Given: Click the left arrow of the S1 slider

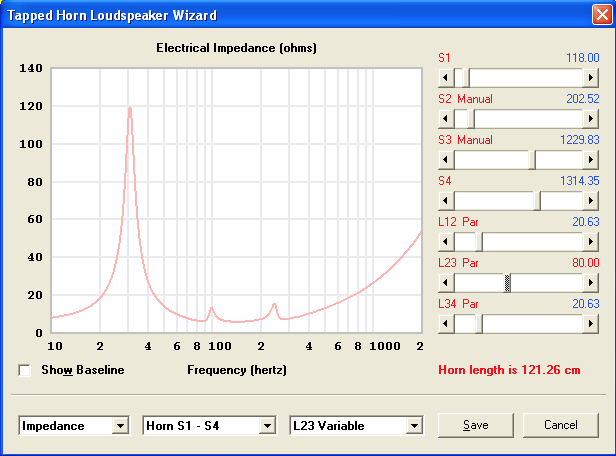Looking at the screenshot, I should (446, 78).
